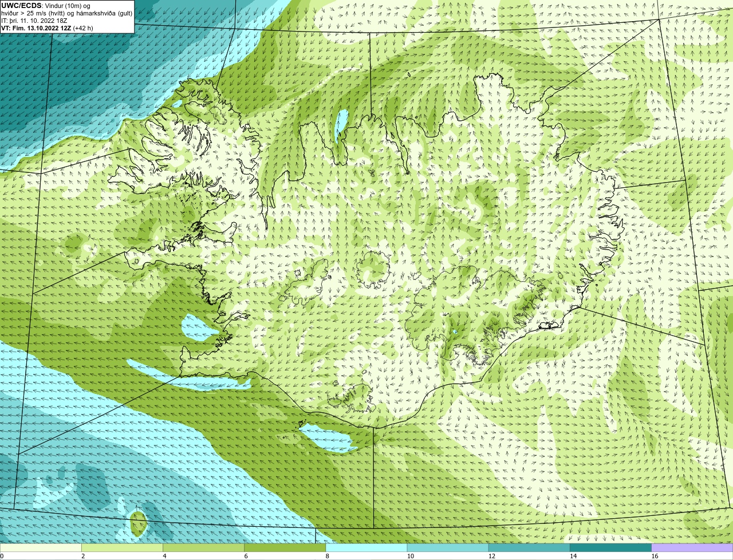Image resolution: width=733 pixels, height=560 pixels.
Task: Pick the 12–14 m/s teal legend swatch
Action: coord(529,548)
